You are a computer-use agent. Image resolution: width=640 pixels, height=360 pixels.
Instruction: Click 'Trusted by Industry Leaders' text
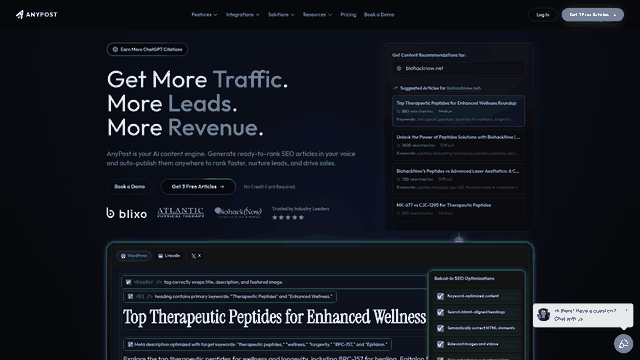point(300,209)
